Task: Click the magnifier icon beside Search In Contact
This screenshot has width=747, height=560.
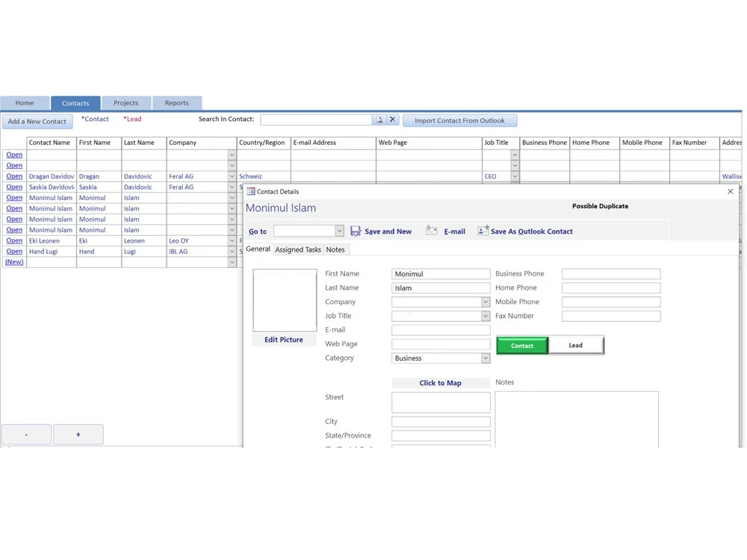Action: (x=380, y=119)
